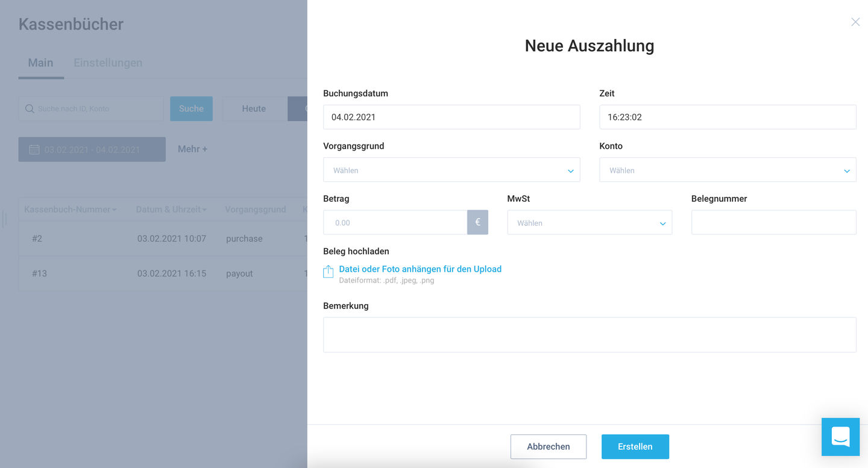Click the Zeit input field

point(728,117)
